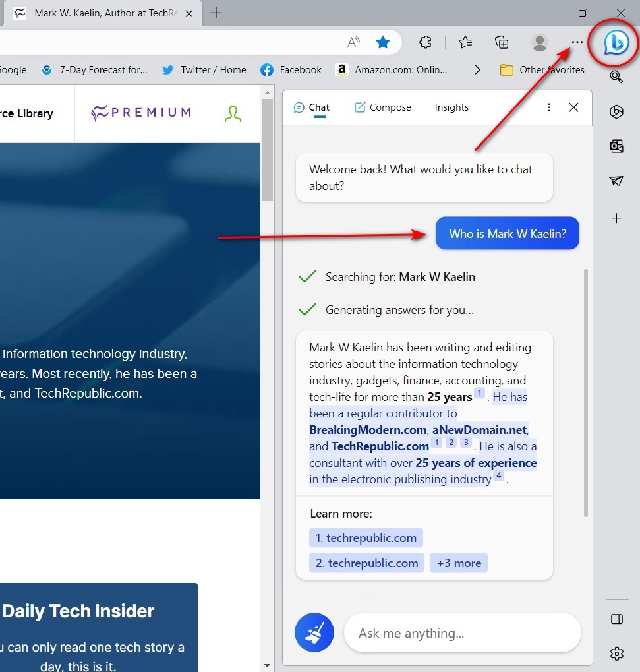Expand the bookmarks bar overflow chevron
The image size is (640, 672).
click(478, 70)
